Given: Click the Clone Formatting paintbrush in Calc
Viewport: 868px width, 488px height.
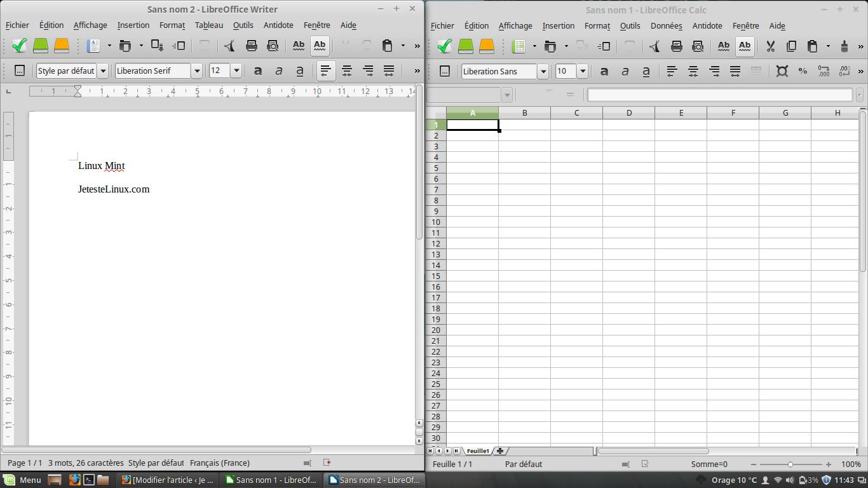Looking at the screenshot, I should point(844,46).
